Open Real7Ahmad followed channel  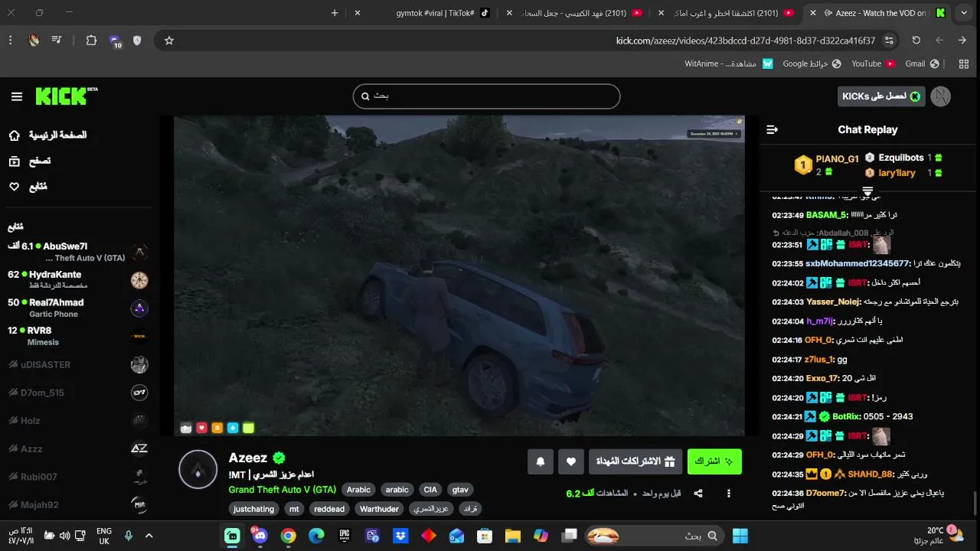tap(77, 308)
